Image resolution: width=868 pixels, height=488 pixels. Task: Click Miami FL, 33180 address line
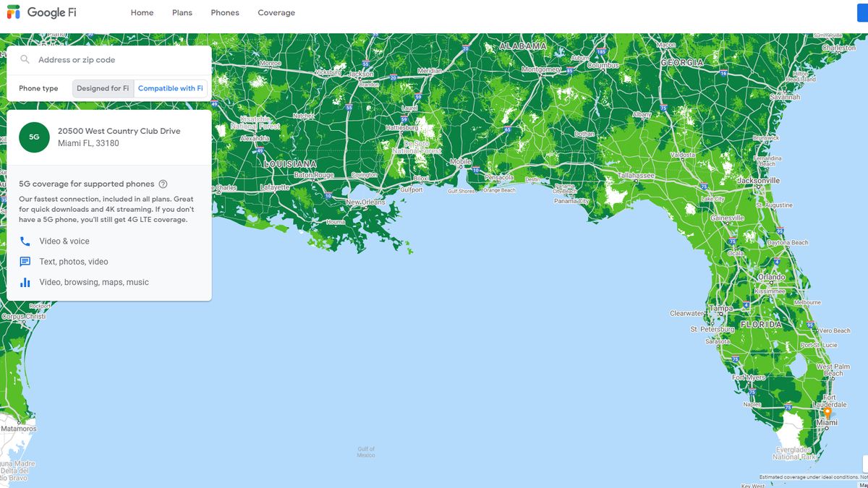click(x=88, y=143)
